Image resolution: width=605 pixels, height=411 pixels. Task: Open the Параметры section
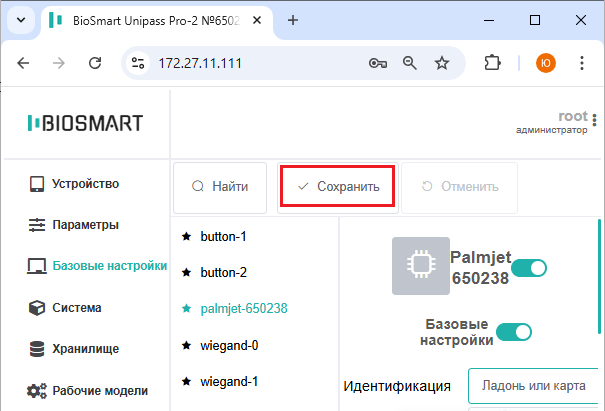[x=74, y=225]
